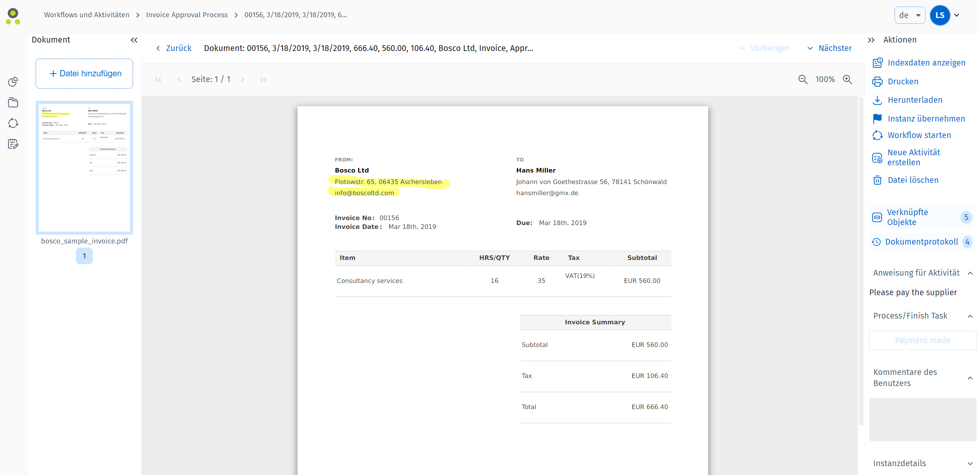Click Herunterladen text link
The width and height of the screenshot is (980, 475).
point(915,100)
